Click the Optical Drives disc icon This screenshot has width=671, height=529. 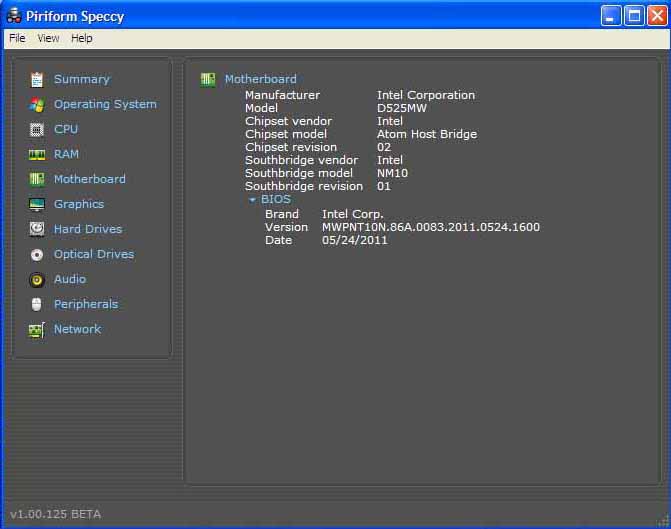37,254
